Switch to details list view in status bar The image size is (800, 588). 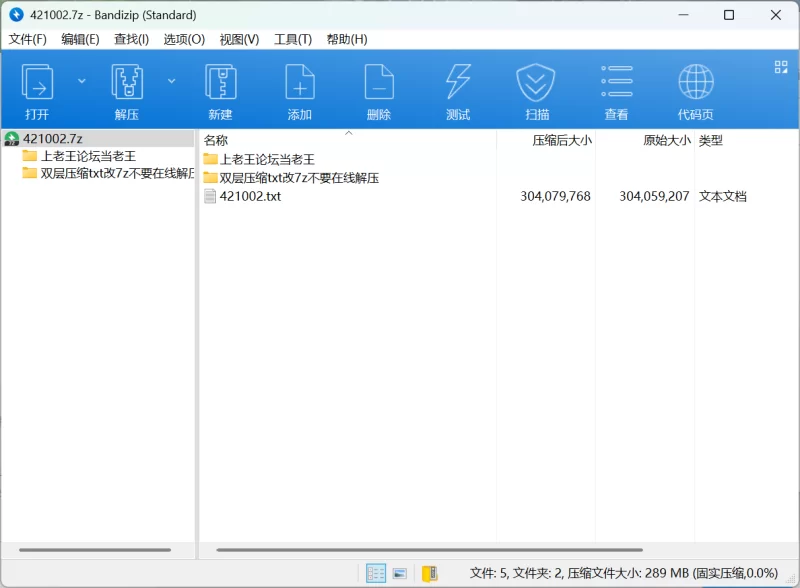click(376, 573)
